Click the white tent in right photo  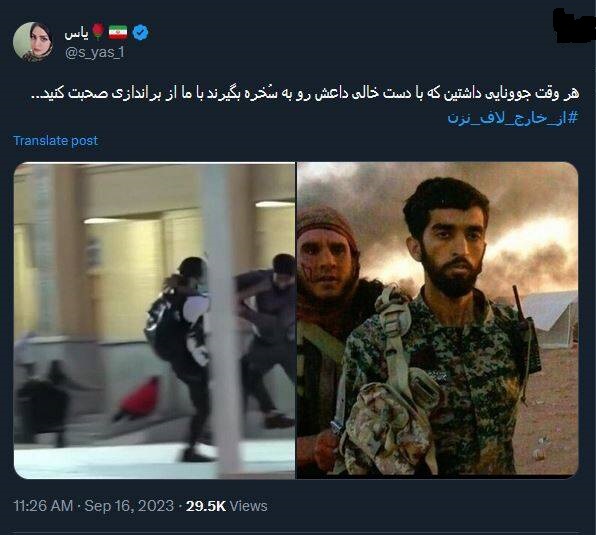(x=550, y=319)
